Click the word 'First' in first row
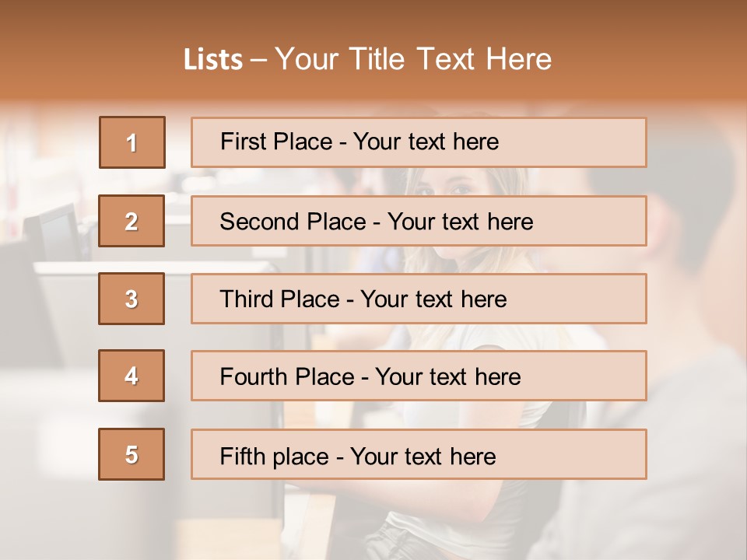The height and width of the screenshot is (560, 747). pyautogui.click(x=237, y=142)
